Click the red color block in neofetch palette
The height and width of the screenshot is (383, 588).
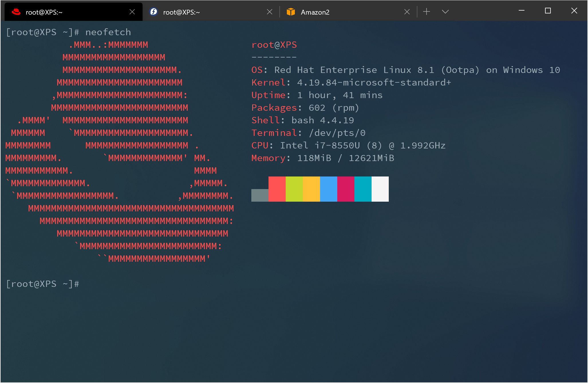coord(277,189)
